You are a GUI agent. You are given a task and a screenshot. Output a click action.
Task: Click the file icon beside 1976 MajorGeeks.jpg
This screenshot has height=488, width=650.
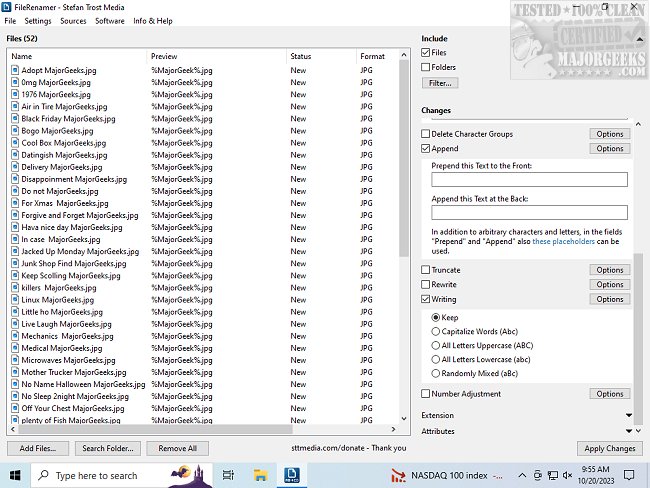click(15, 94)
